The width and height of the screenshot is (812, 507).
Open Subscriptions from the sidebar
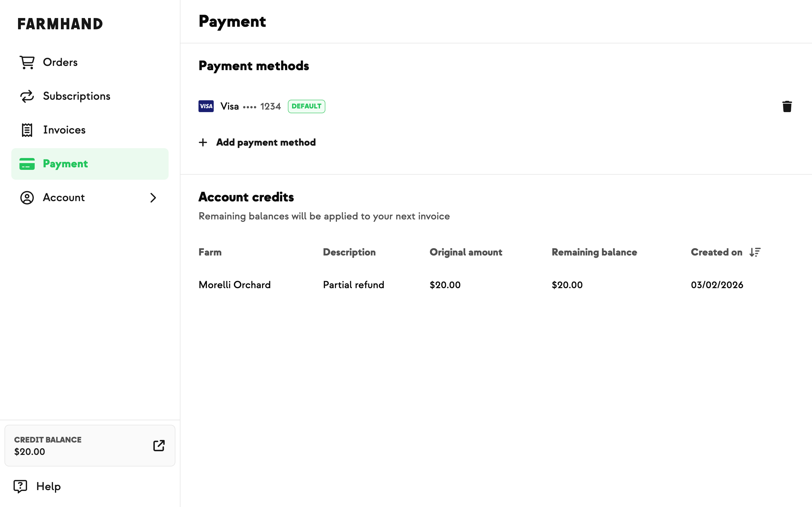coord(76,96)
